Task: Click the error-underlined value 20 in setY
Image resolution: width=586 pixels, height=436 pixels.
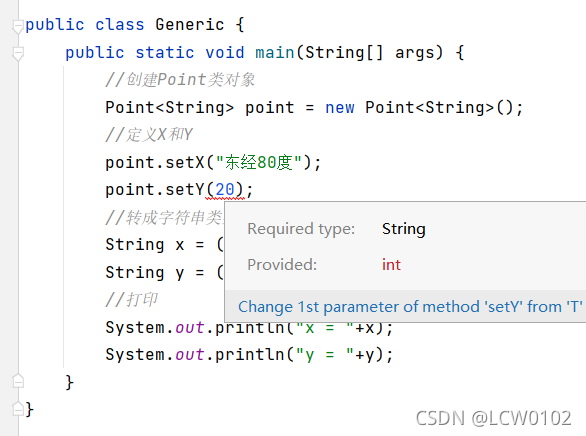Action: (x=225, y=190)
